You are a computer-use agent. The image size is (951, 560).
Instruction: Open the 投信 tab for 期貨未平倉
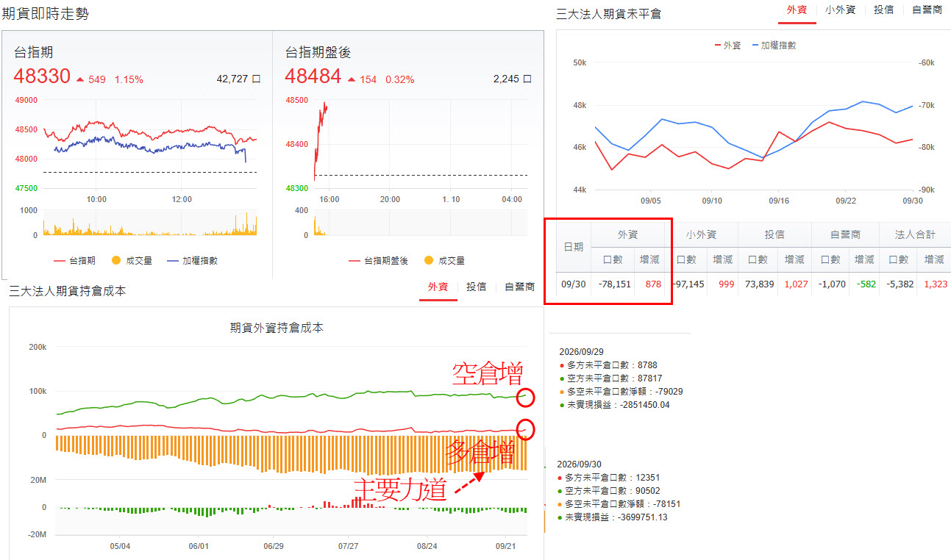point(884,10)
